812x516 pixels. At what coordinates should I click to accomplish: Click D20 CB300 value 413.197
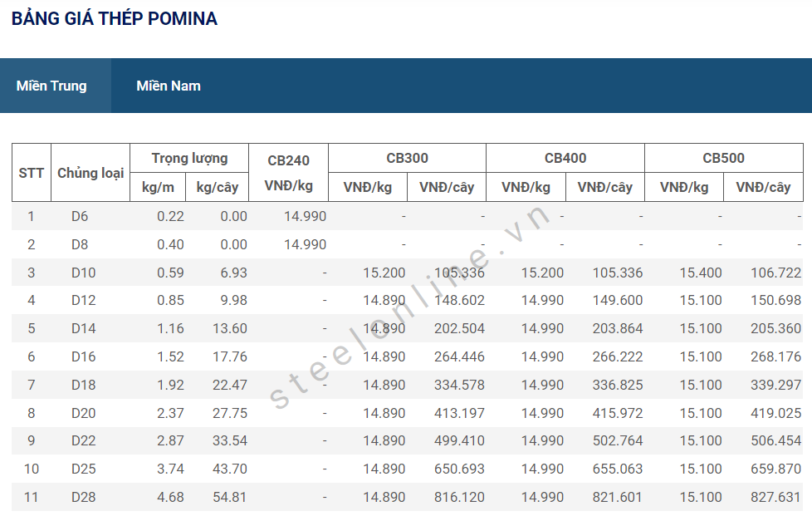[x=459, y=413]
